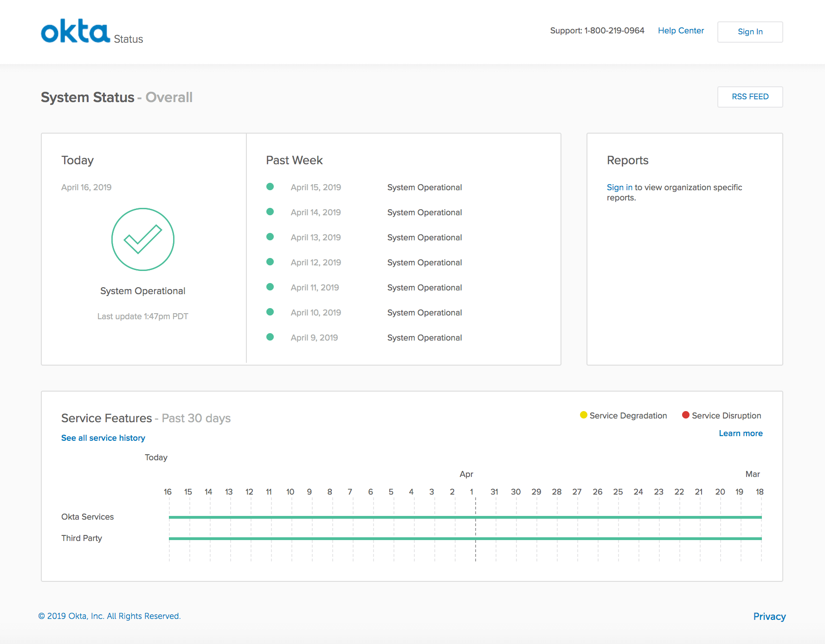
Task: Click the Okta logo in header
Action: (x=75, y=31)
